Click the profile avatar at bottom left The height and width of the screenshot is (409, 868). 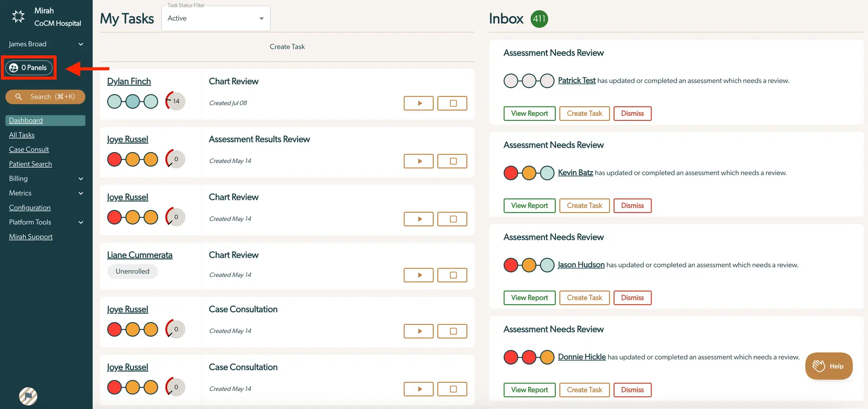pyautogui.click(x=28, y=396)
